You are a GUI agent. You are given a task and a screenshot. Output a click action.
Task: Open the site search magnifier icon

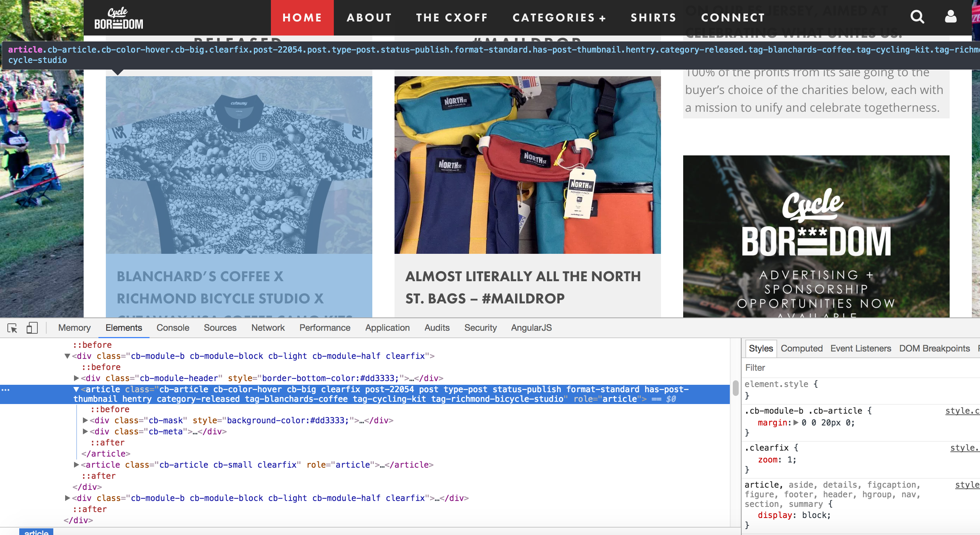click(x=917, y=17)
